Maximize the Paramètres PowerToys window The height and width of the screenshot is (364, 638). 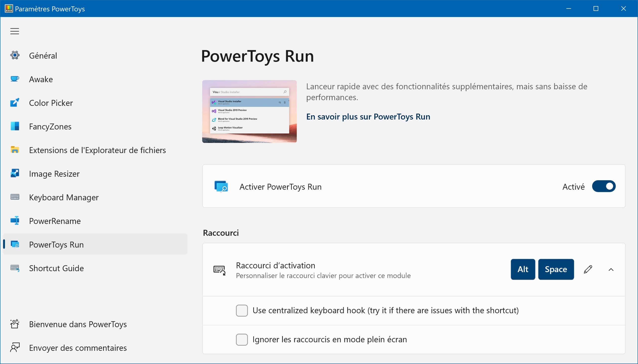[596, 8]
